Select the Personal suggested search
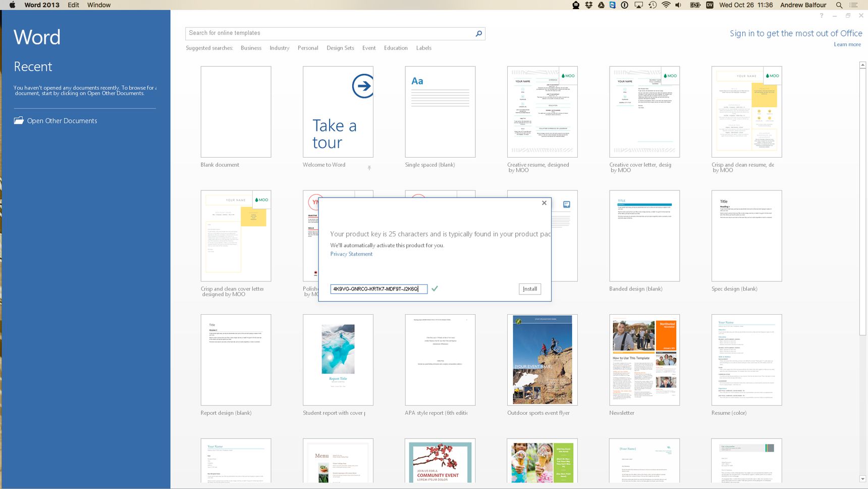The width and height of the screenshot is (868, 489). coord(308,48)
